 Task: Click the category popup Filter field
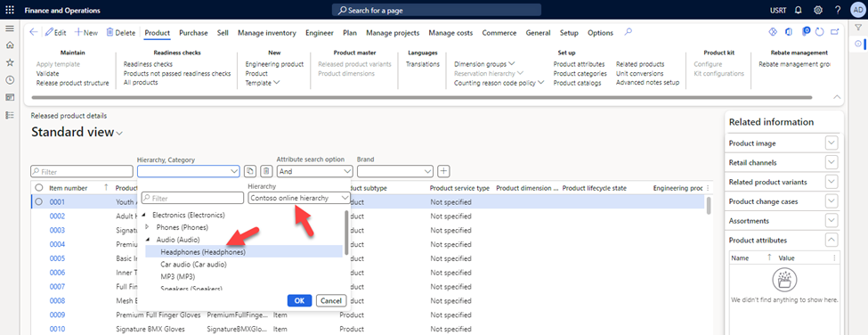click(x=192, y=198)
